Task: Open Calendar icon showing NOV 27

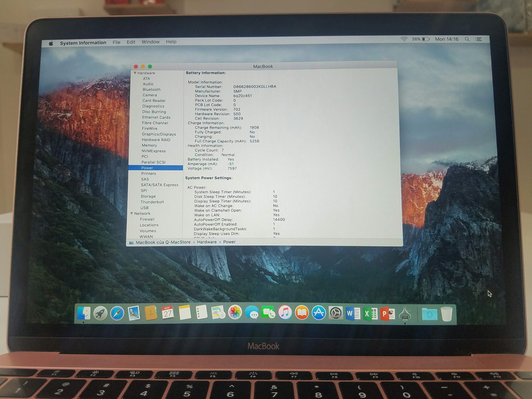Action: [168, 313]
